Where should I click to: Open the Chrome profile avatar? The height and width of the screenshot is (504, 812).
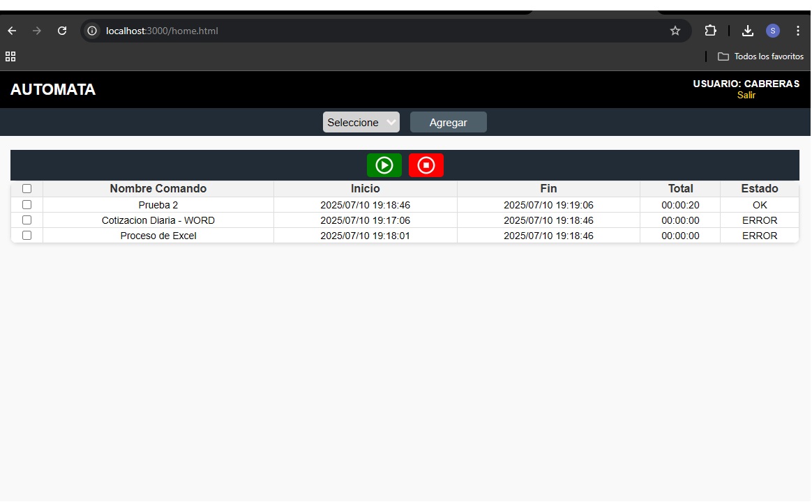773,31
